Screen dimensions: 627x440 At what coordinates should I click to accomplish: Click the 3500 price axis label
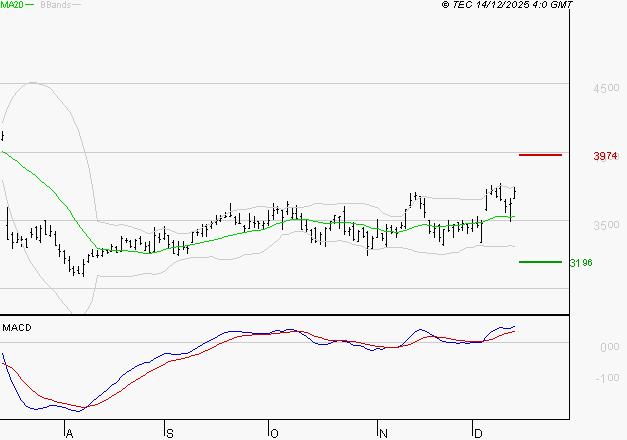click(606, 225)
